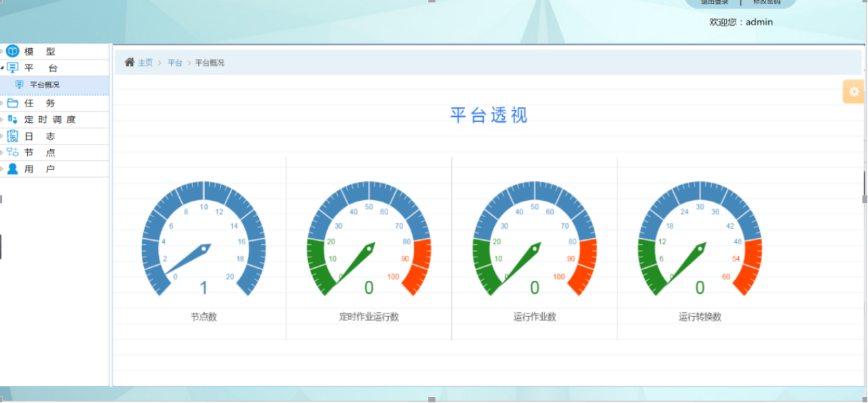Select the 模型 book icon in sidebar
This screenshot has height=403, width=868.
pos(12,51)
